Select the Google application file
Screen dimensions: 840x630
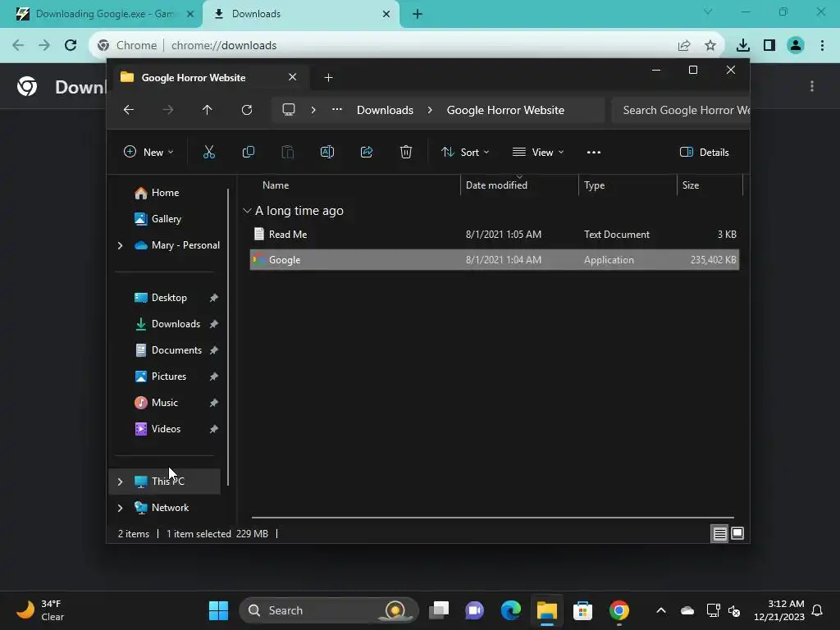(494, 260)
